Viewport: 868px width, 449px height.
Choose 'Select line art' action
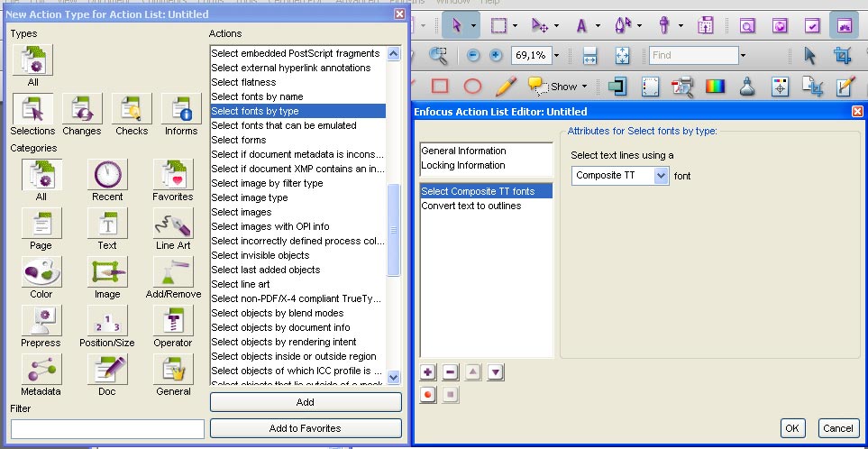tap(298, 284)
